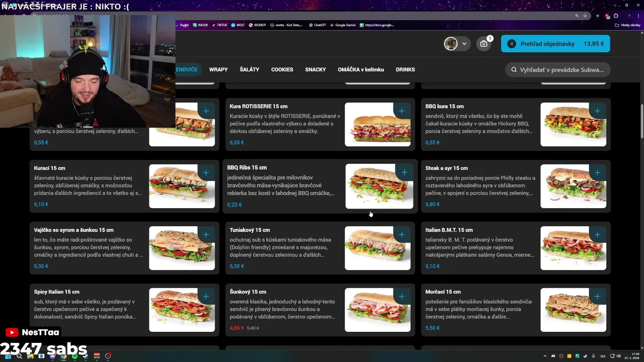Open the IMGUR bookmark
644x362 pixels.
(200, 25)
